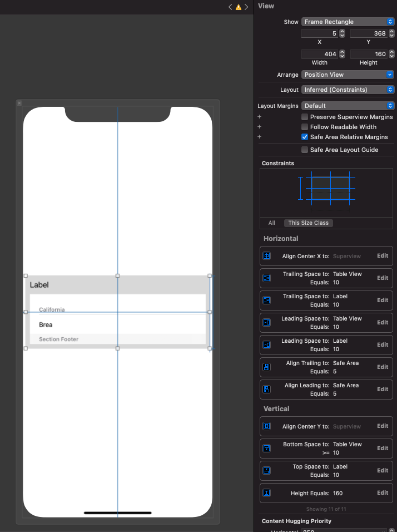Edit Top Space to Label constraint
This screenshot has height=532, width=397.
[383, 471]
